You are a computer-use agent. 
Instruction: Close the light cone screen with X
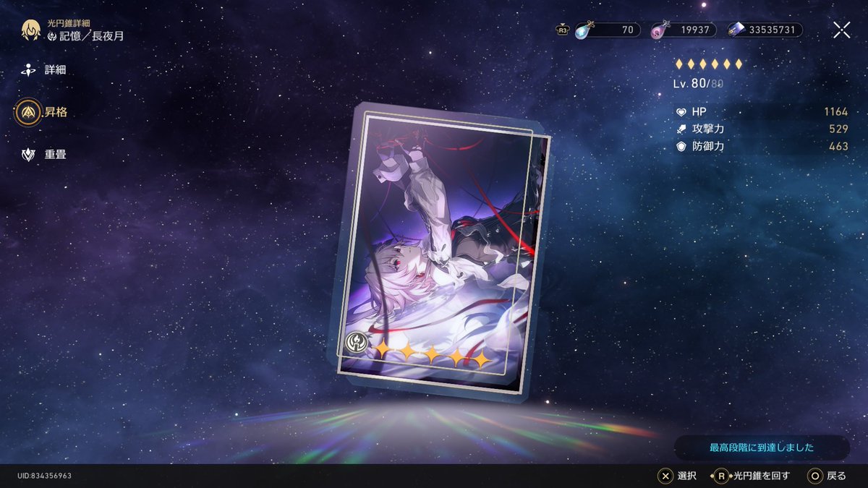(841, 30)
